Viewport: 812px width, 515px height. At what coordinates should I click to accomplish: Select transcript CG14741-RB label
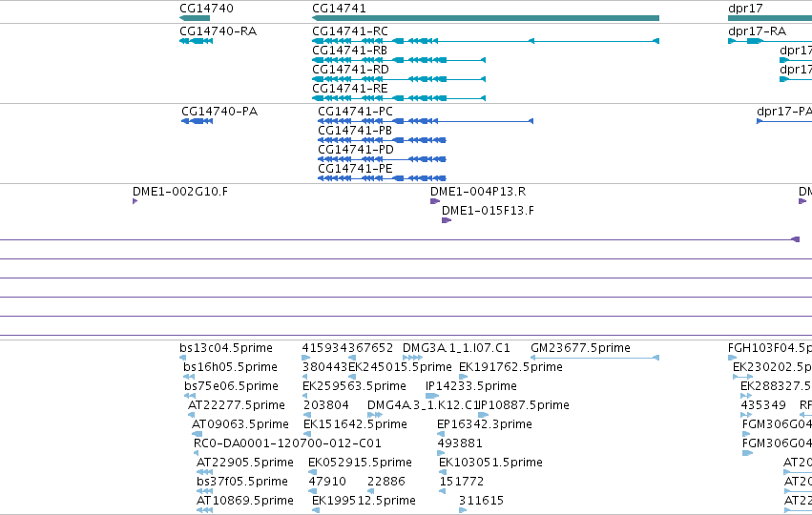(349, 51)
